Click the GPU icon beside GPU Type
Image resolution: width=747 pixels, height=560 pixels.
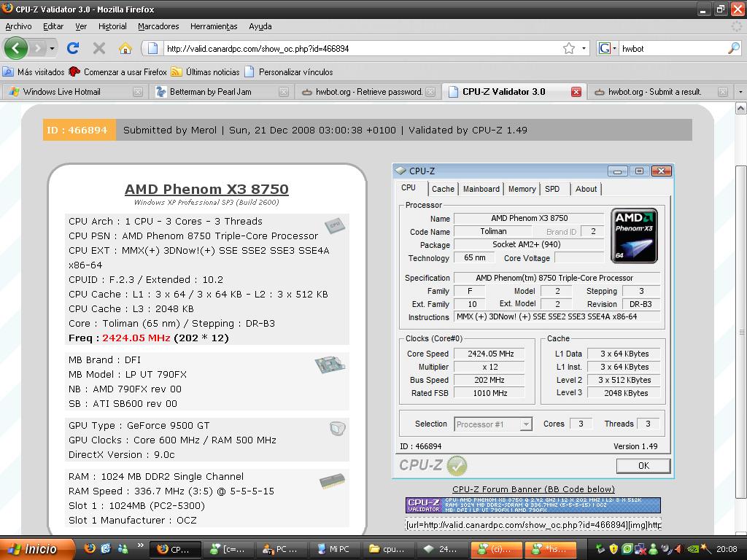pyautogui.click(x=337, y=429)
